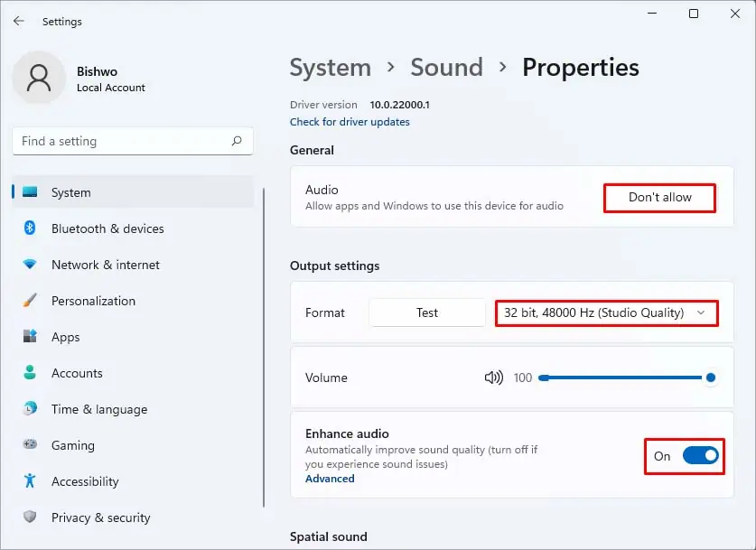Click the Accessibility figure icon

click(30, 480)
